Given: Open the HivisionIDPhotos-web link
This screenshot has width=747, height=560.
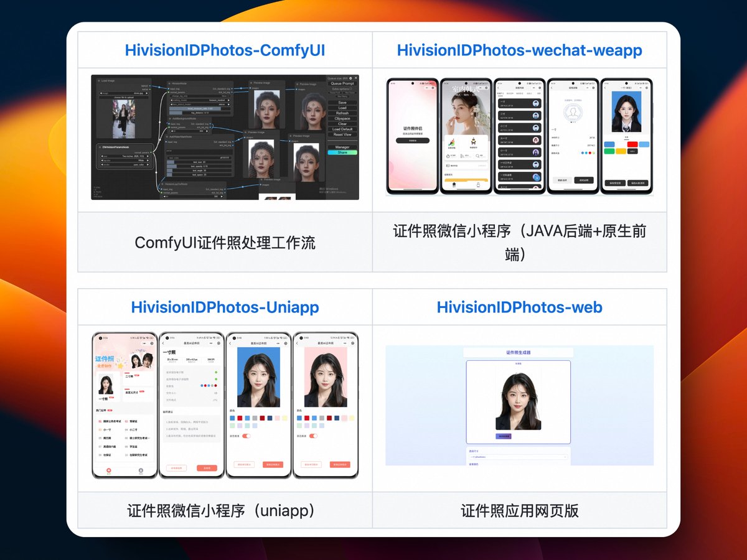Looking at the screenshot, I should coord(519,307).
